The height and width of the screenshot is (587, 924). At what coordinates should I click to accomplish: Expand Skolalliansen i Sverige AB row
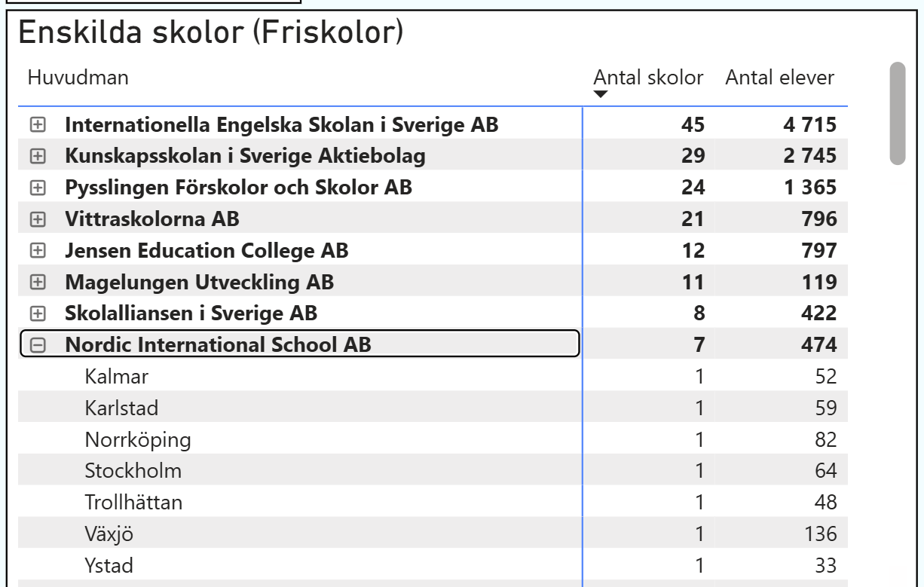pyautogui.click(x=36, y=313)
